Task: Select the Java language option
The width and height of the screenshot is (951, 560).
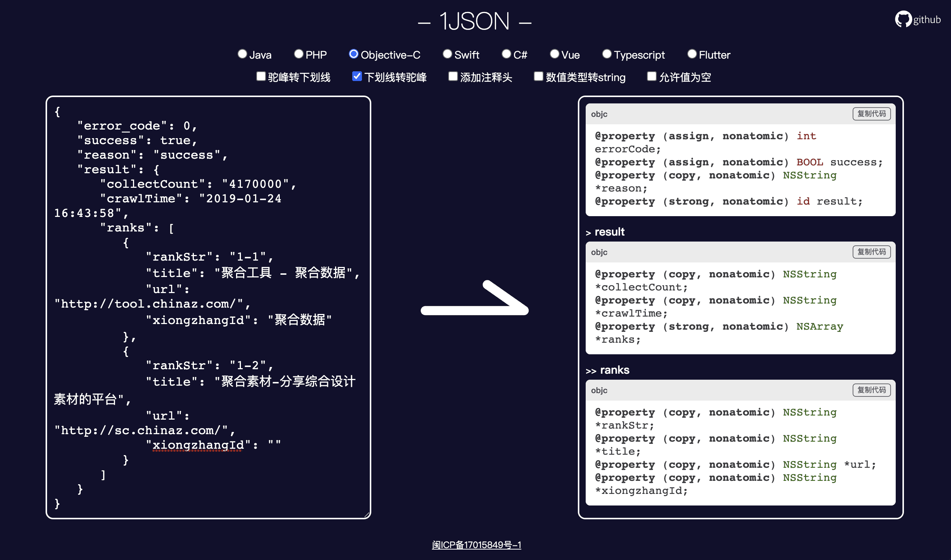Action: pos(242,54)
